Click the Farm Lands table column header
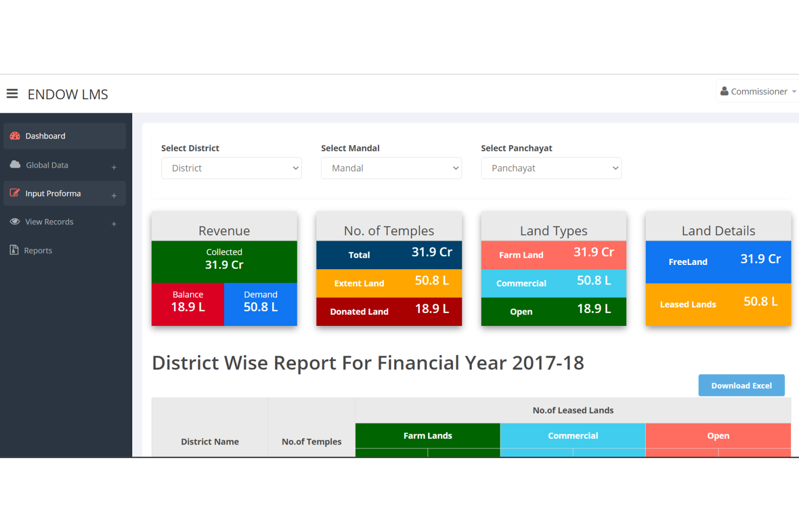This screenshot has height=532, width=799. point(428,436)
